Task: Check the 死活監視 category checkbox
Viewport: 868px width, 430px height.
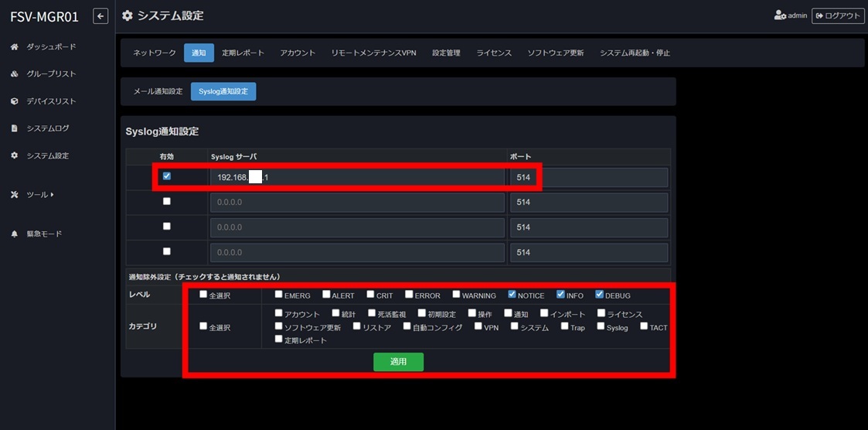Action: tap(372, 314)
